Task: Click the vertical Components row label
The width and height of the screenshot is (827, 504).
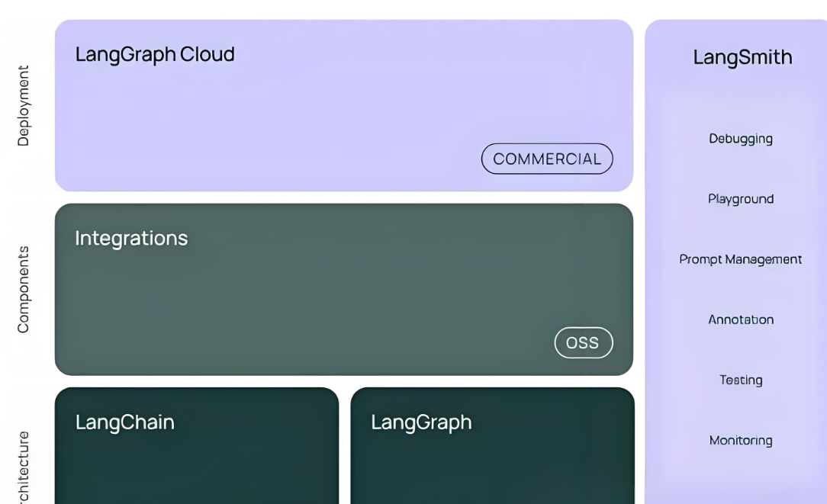Action: click(24, 289)
